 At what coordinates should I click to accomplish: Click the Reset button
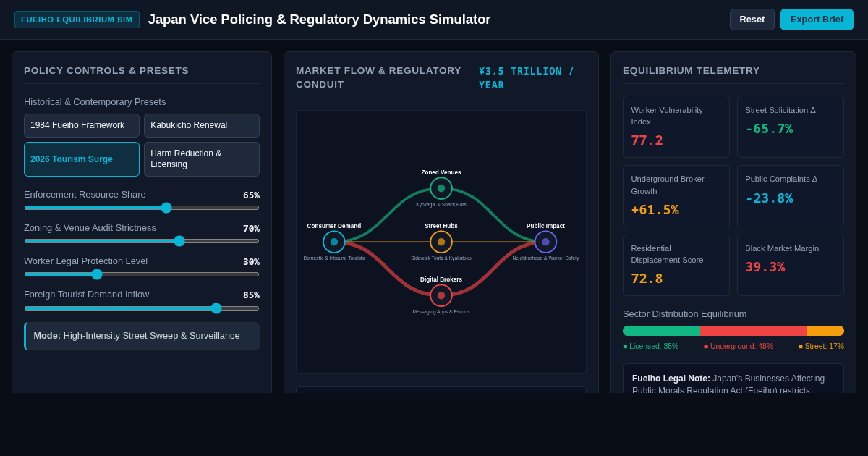click(x=752, y=20)
